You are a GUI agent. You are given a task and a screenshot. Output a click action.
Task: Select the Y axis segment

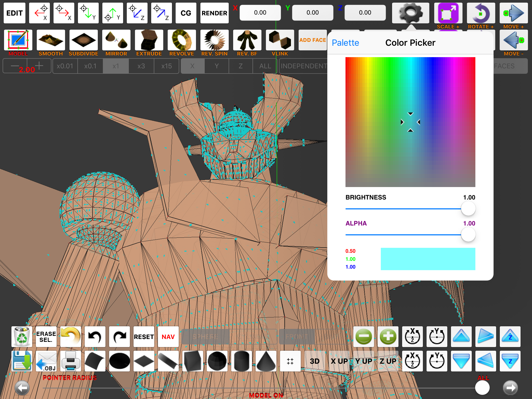[217, 66]
